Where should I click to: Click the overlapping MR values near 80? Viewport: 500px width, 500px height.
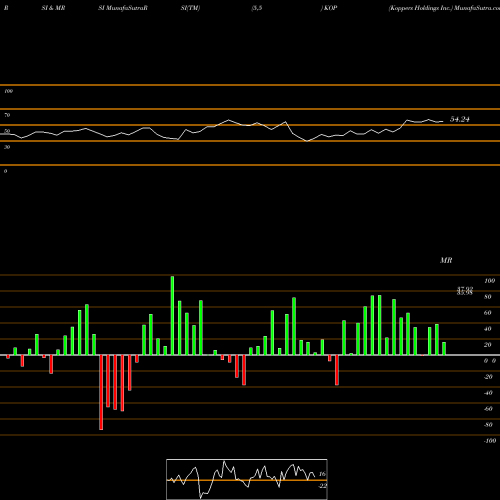[x=465, y=291]
